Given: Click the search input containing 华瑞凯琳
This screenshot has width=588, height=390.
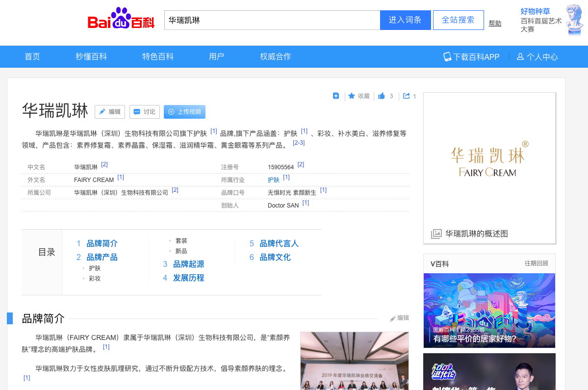Looking at the screenshot, I should coord(272,20).
